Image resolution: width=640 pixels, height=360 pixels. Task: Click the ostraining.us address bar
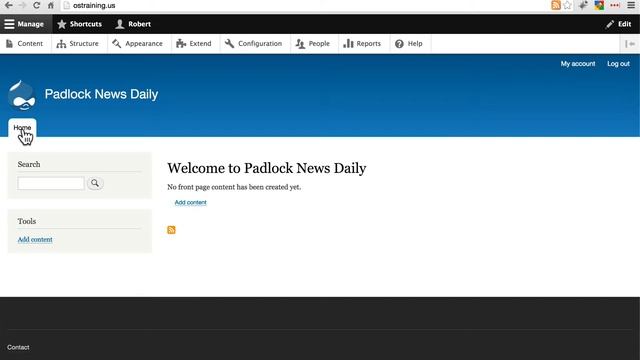304,5
